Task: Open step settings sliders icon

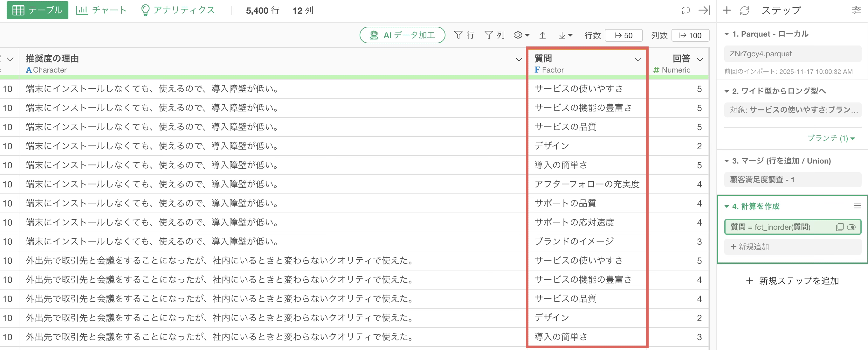Action: click(856, 10)
